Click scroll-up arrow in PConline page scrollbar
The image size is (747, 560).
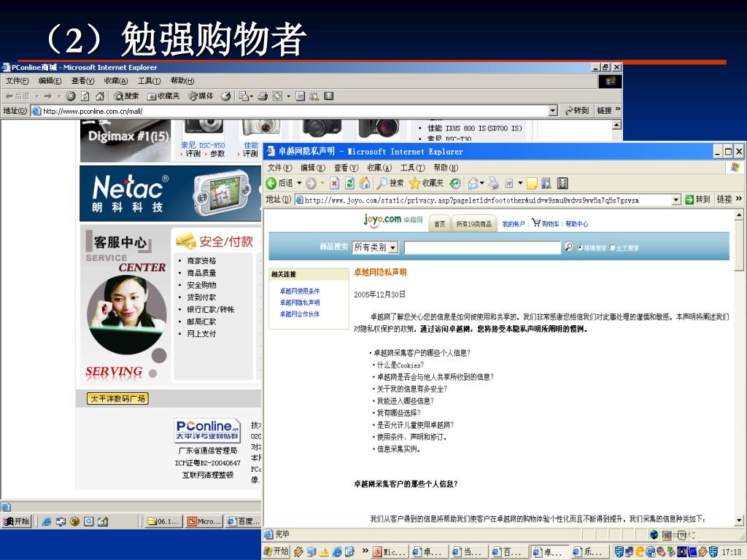tap(617, 125)
